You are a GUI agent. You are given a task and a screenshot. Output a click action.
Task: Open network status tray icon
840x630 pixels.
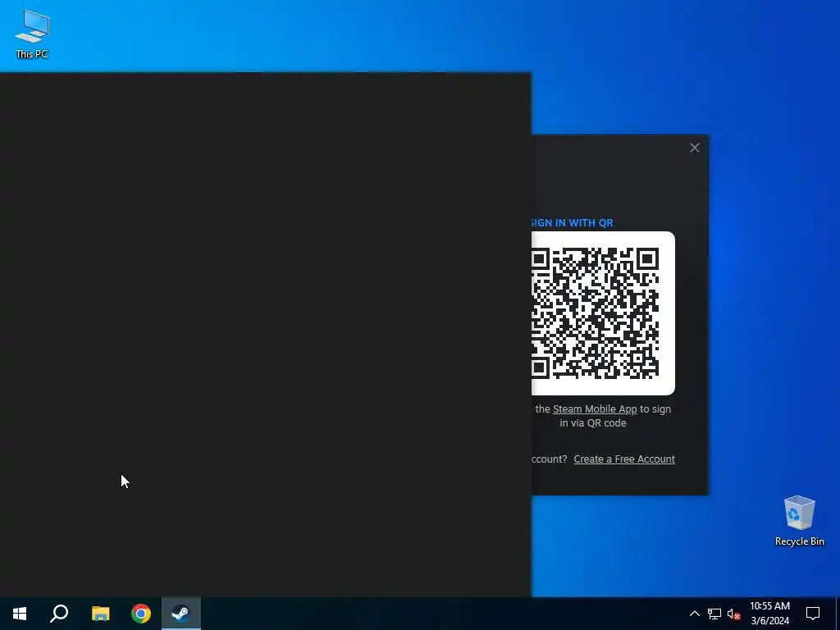pyautogui.click(x=714, y=614)
